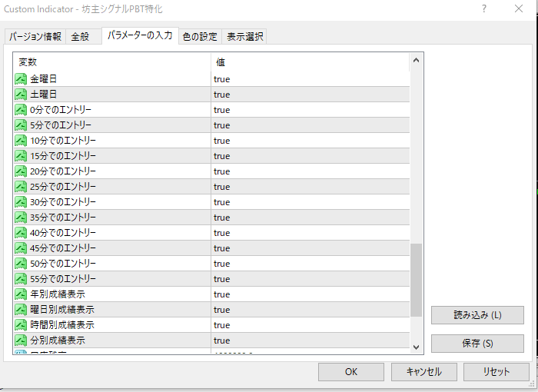Select true value of 30分でのエントリー
Image resolution: width=538 pixels, height=392 pixels.
coord(221,202)
